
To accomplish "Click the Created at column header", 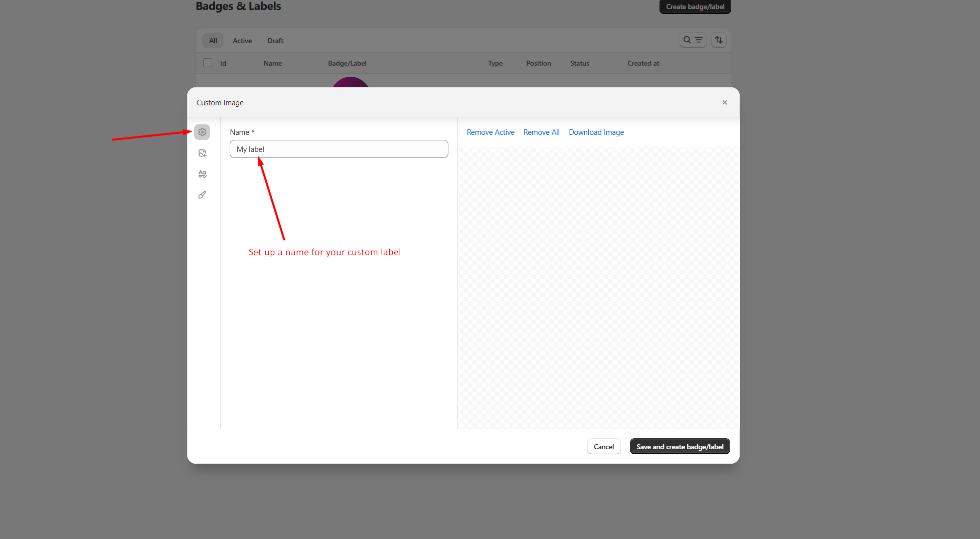I will click(x=643, y=64).
